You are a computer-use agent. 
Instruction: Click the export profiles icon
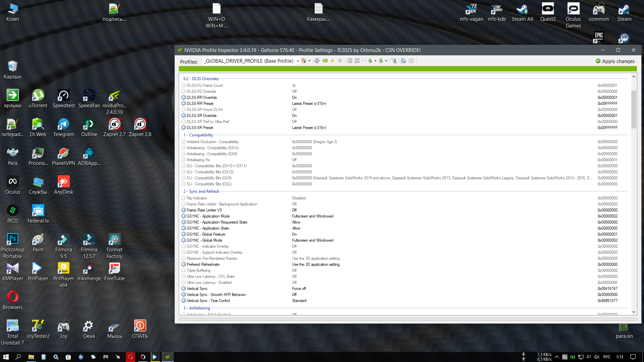tap(370, 61)
